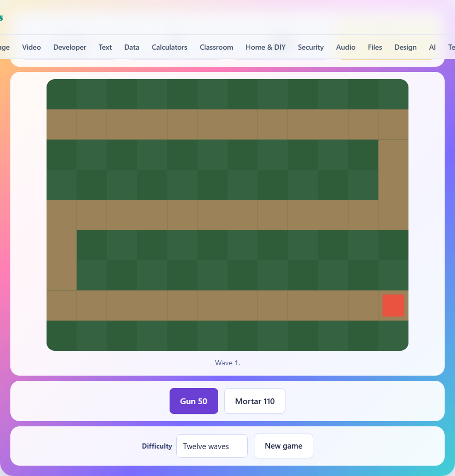Open the Video category
455x476 pixels.
pos(32,48)
